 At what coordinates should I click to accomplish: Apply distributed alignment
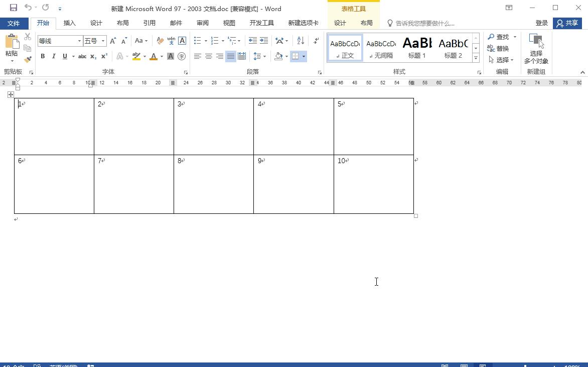(x=242, y=56)
